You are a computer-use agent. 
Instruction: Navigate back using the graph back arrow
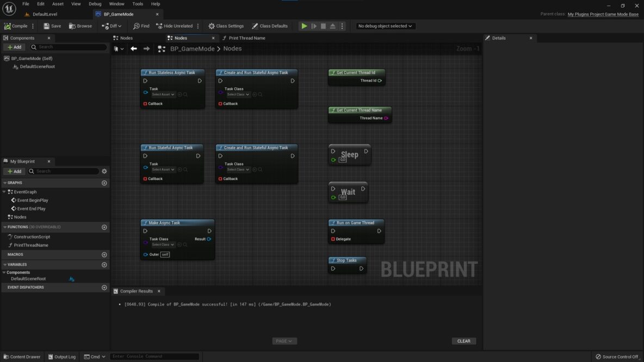tap(133, 48)
